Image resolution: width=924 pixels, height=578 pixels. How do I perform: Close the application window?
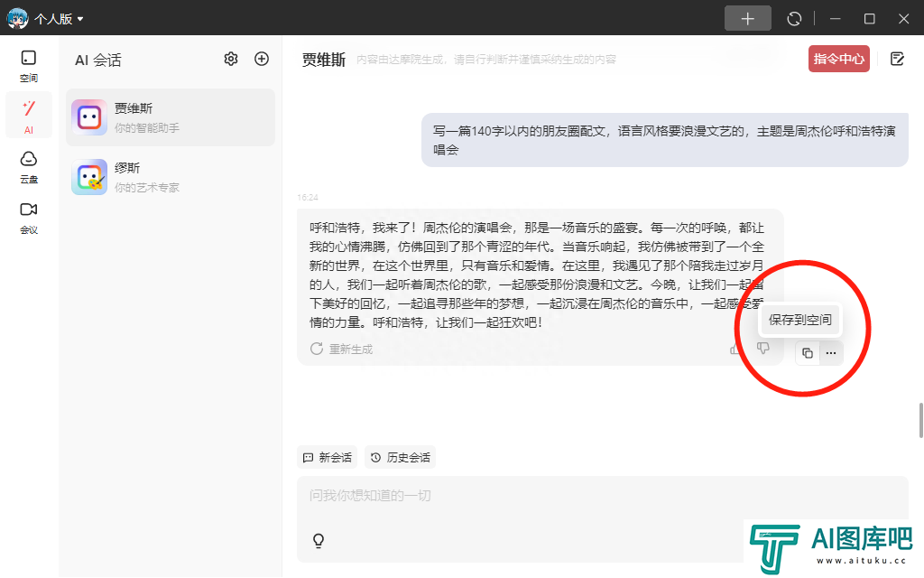tap(903, 19)
